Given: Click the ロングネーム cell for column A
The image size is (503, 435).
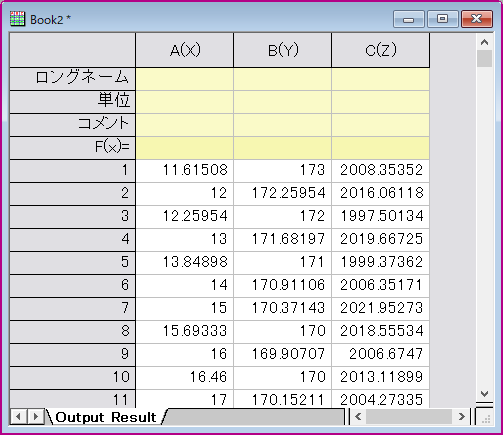Looking at the screenshot, I should [185, 79].
